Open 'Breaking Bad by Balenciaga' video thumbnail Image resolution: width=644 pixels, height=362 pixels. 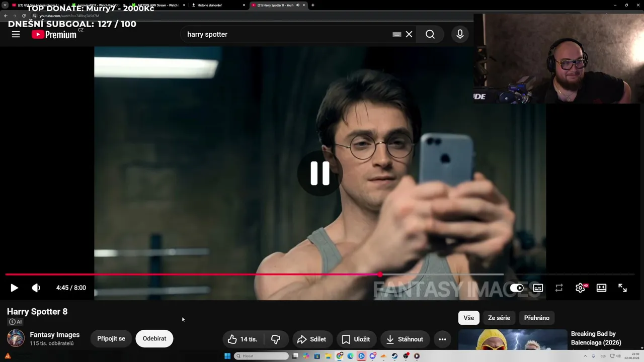tap(513, 339)
